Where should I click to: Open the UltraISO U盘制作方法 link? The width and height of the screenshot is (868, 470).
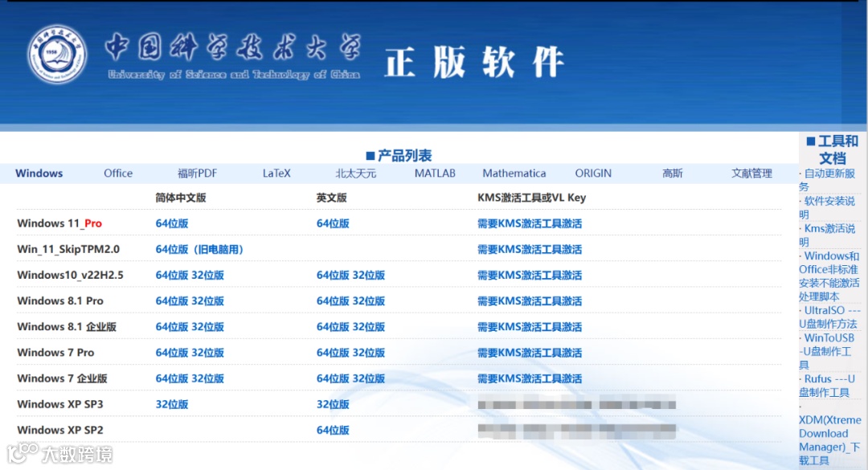[x=829, y=318]
